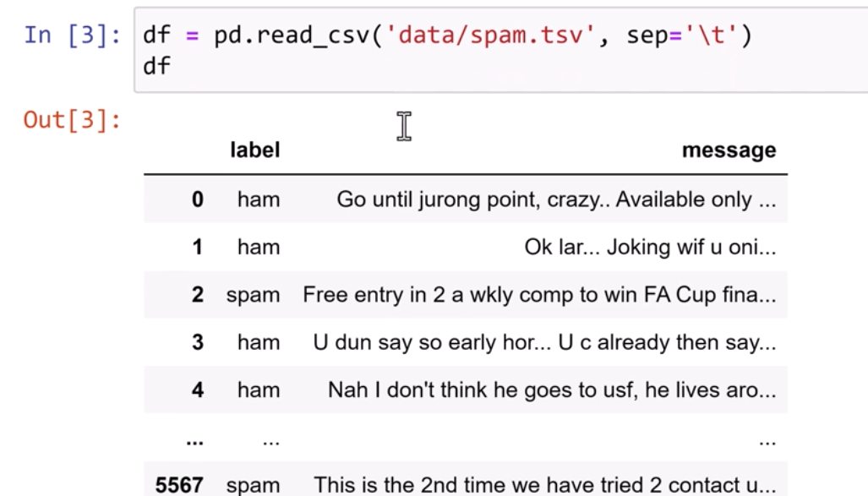Click the message column header
The image size is (868, 496).
coord(729,150)
